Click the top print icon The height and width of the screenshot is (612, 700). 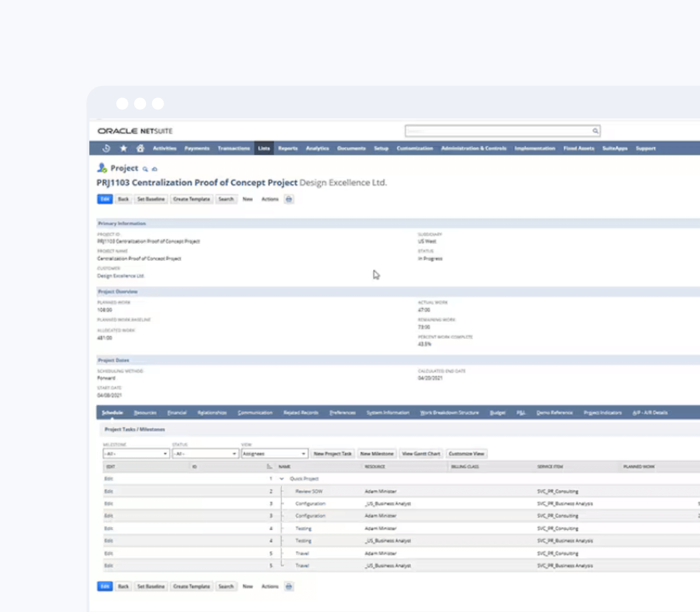(289, 199)
